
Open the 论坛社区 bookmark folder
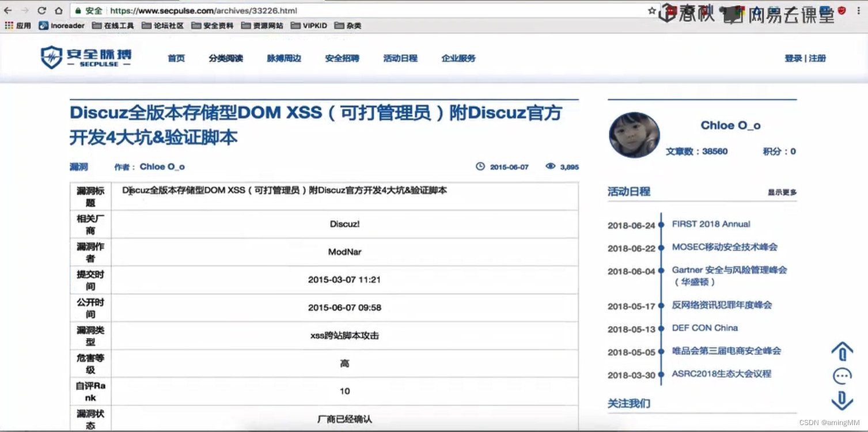[162, 25]
